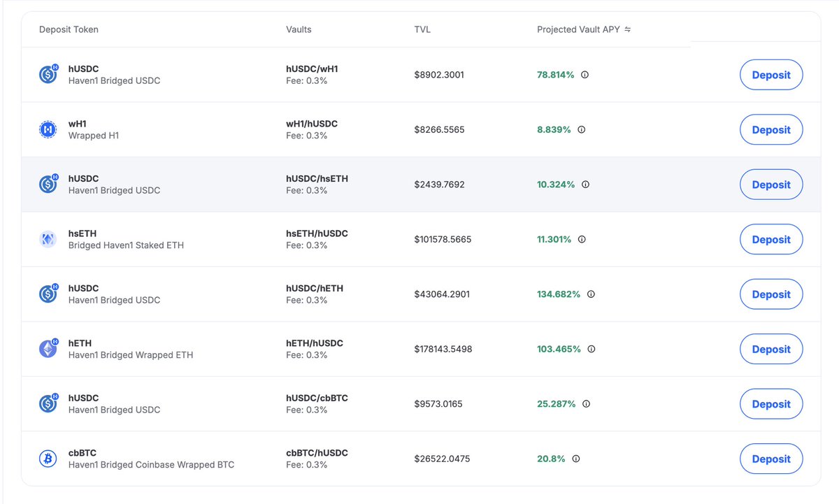Image resolution: width=839 pixels, height=504 pixels.
Task: Click Haven1 Bridged Wrapped ETH description
Action: [131, 355]
